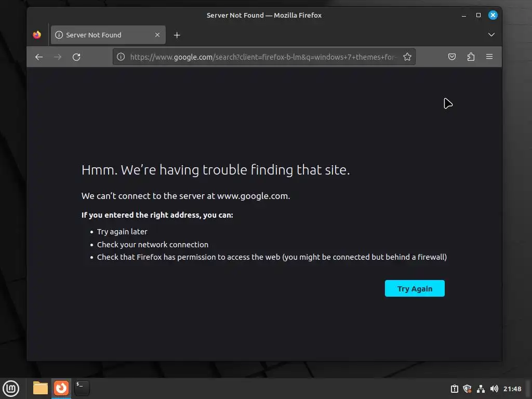
Task: Click Firefox icon in taskbar
Action: pyautogui.click(x=61, y=388)
